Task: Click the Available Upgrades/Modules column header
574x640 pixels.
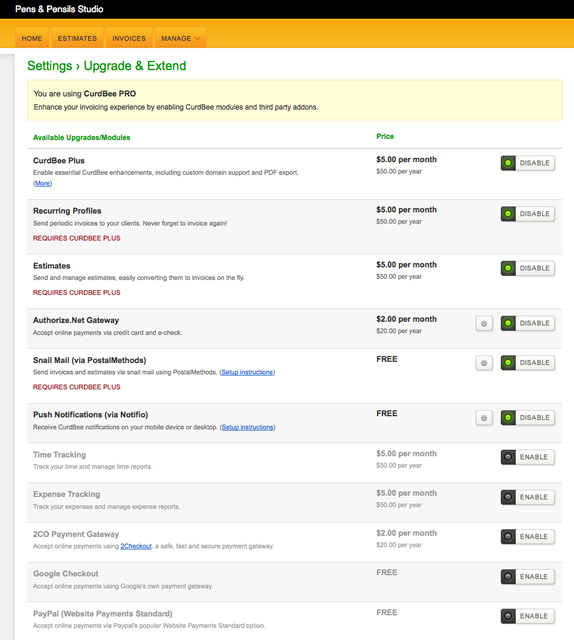Action: pos(82,138)
